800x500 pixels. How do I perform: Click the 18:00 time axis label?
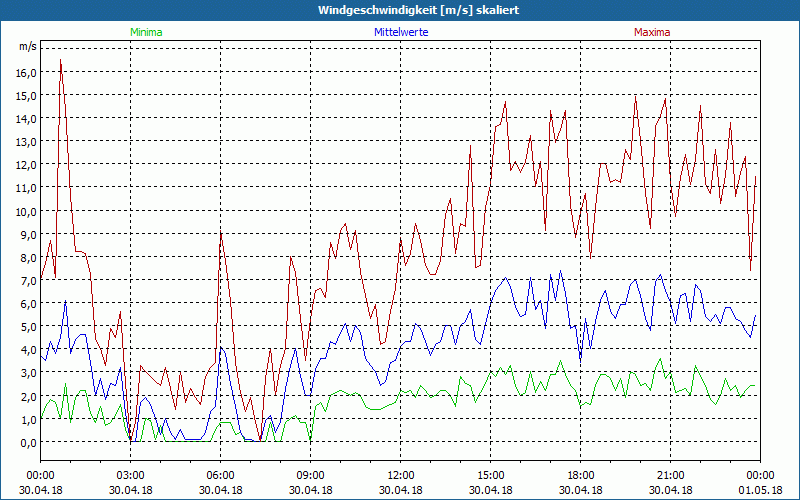(x=581, y=476)
